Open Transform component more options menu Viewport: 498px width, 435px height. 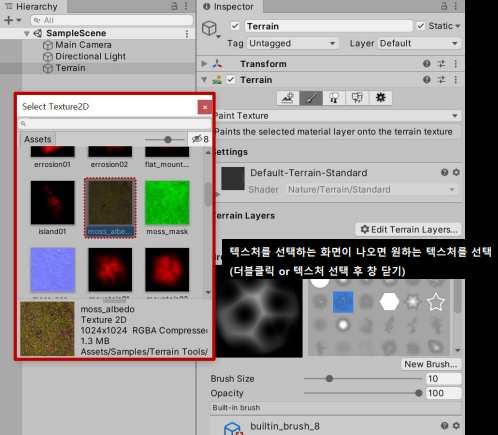[x=456, y=64]
